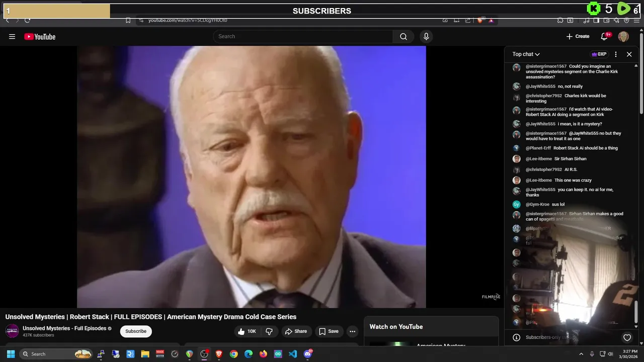Image resolution: width=644 pixels, height=362 pixels.
Task: Click the heart reaction icon in chat
Action: 627,337
